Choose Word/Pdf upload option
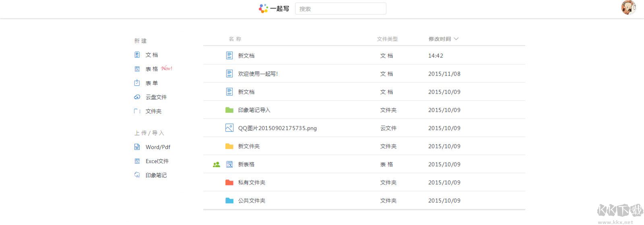The width and height of the screenshot is (644, 225). point(158,147)
